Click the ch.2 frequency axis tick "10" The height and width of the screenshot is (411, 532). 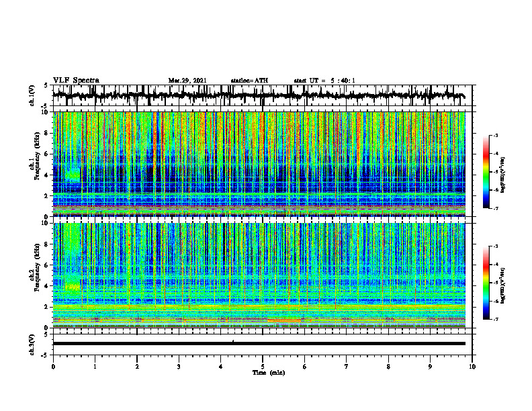click(x=46, y=223)
